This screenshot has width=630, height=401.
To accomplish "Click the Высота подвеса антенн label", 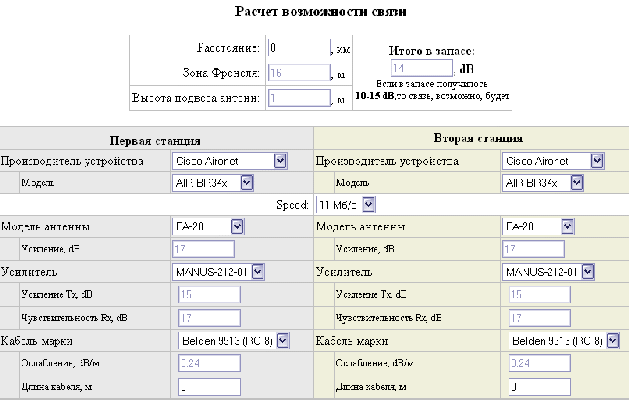I will (196, 98).
